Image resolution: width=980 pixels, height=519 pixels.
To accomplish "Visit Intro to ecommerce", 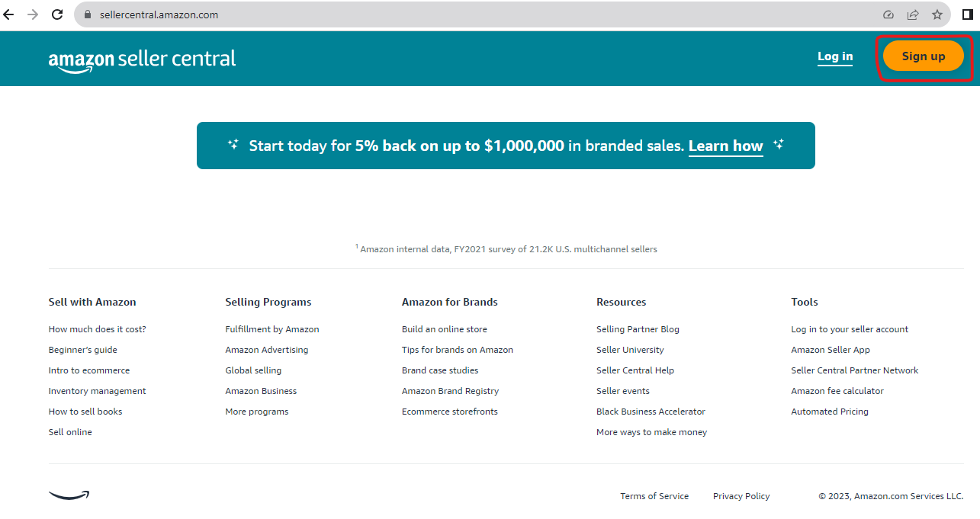I will 89,370.
